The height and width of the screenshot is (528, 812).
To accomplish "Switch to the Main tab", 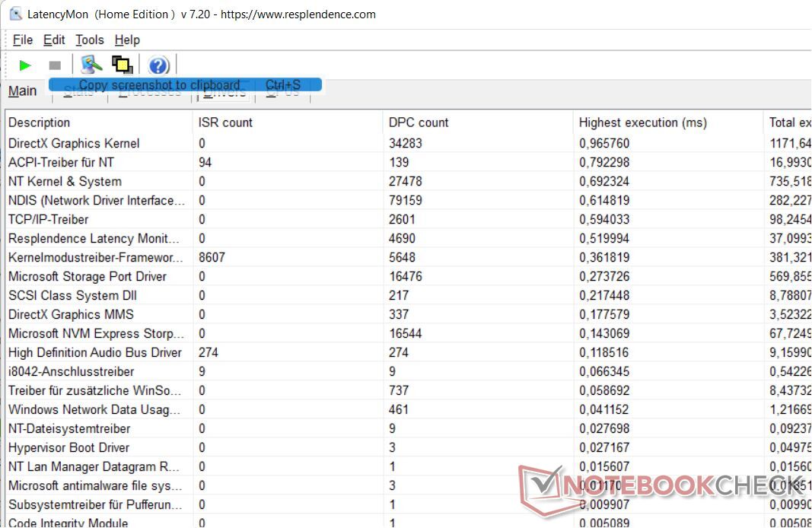I will coord(22,91).
